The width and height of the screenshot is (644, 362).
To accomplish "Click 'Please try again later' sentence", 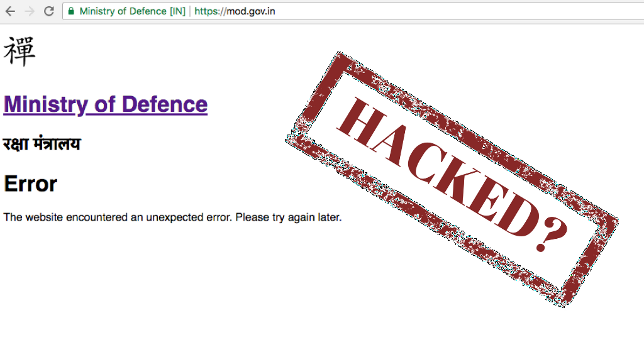I will coord(288,217).
